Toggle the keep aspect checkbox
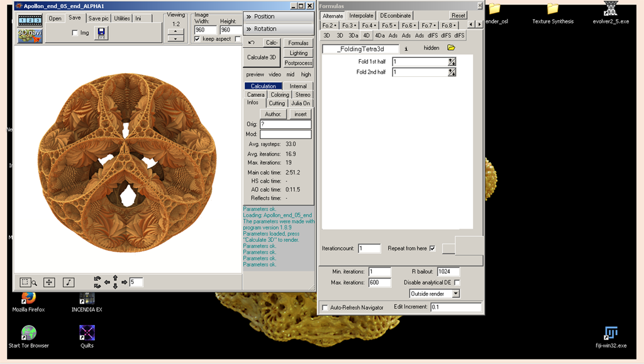 (x=197, y=39)
